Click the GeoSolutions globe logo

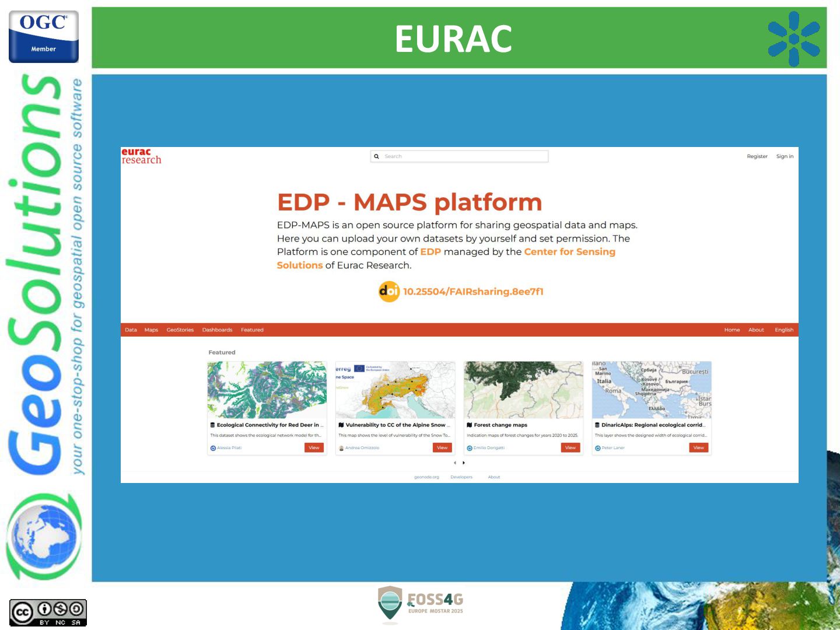[x=44, y=536]
